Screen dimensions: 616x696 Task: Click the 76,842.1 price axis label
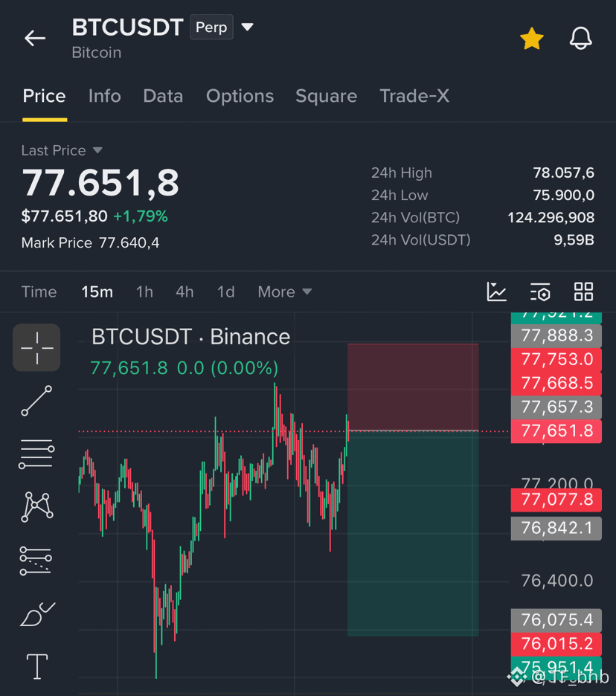pyautogui.click(x=556, y=528)
